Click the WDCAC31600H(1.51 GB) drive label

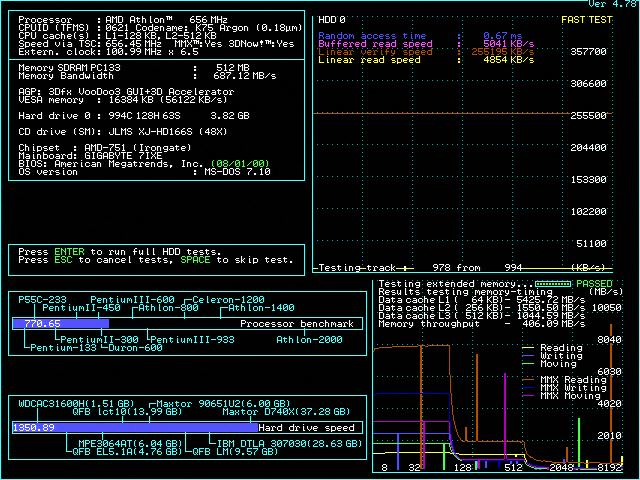76,404
